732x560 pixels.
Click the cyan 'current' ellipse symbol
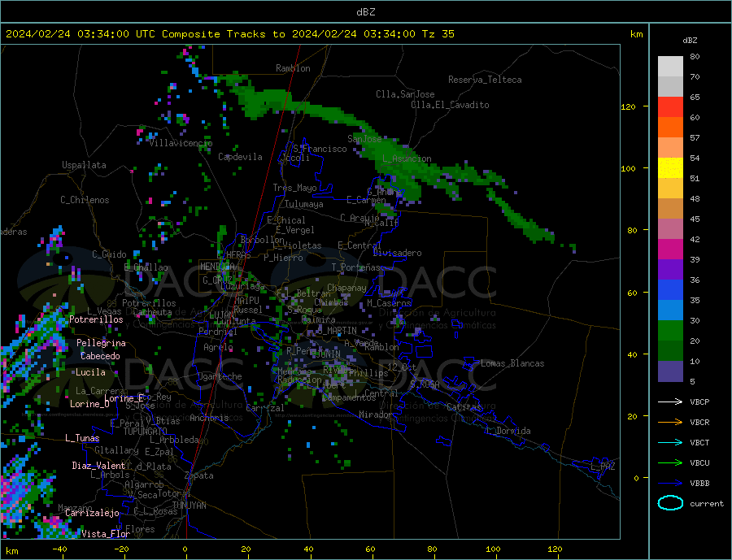[x=670, y=503]
